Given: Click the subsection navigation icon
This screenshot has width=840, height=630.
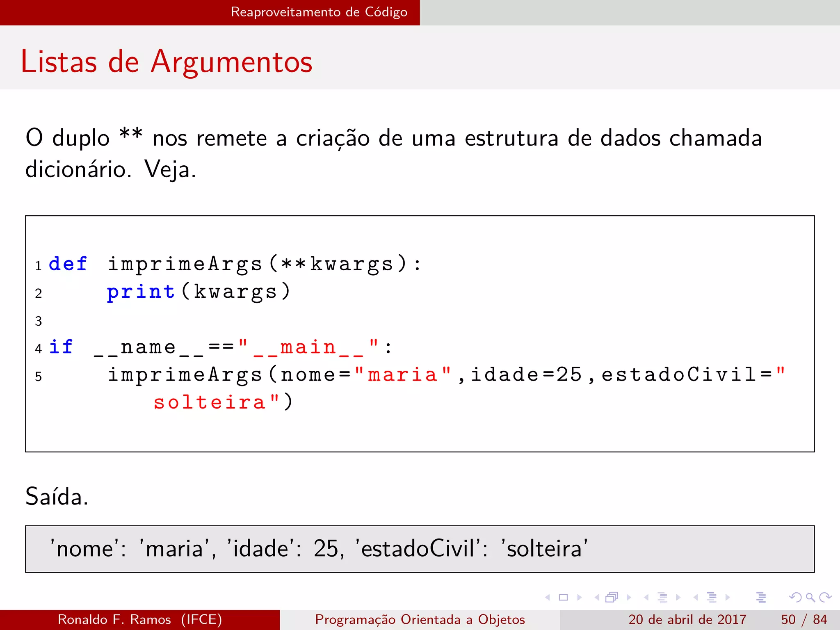Looking at the screenshot, I should tap(662, 597).
